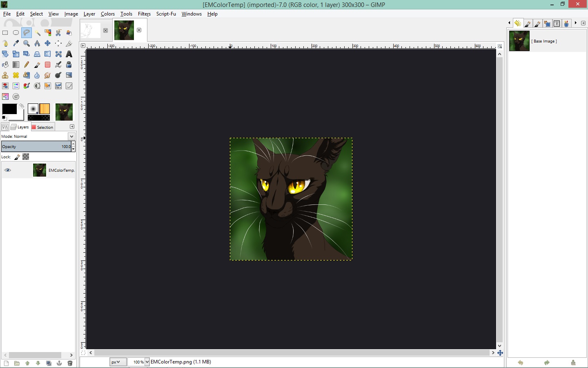588x368 pixels.
Task: Close the cat image tab
Action: click(139, 30)
